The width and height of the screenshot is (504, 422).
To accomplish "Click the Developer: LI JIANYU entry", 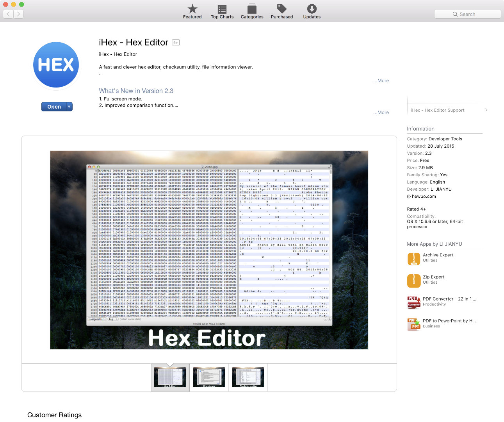I will pos(429,189).
